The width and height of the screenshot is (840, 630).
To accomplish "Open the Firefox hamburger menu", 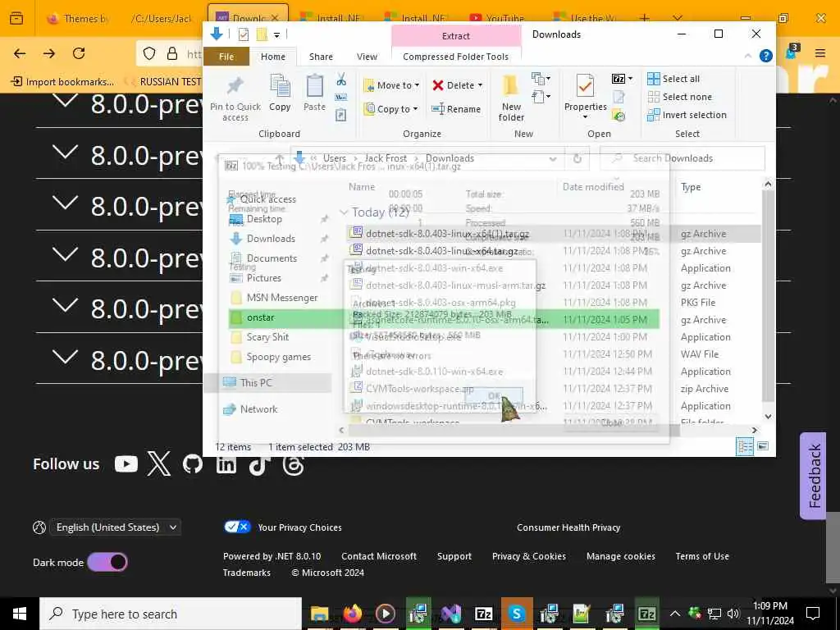I will pos(820,53).
